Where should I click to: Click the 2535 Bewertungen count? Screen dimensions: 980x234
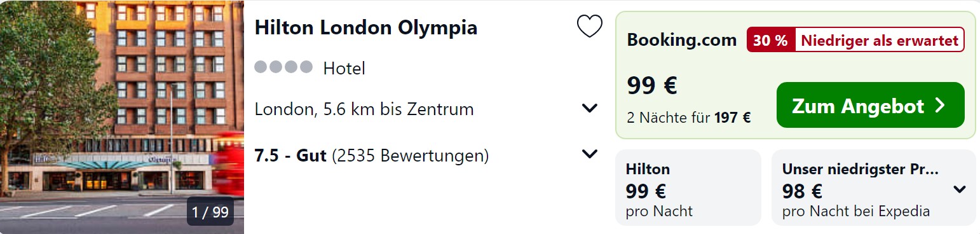point(410,155)
